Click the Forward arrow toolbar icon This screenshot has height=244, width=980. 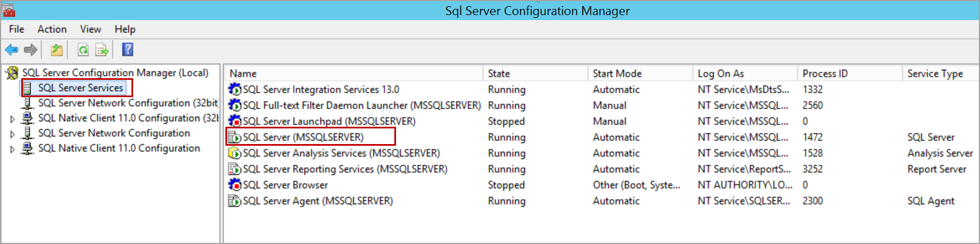tap(31, 50)
